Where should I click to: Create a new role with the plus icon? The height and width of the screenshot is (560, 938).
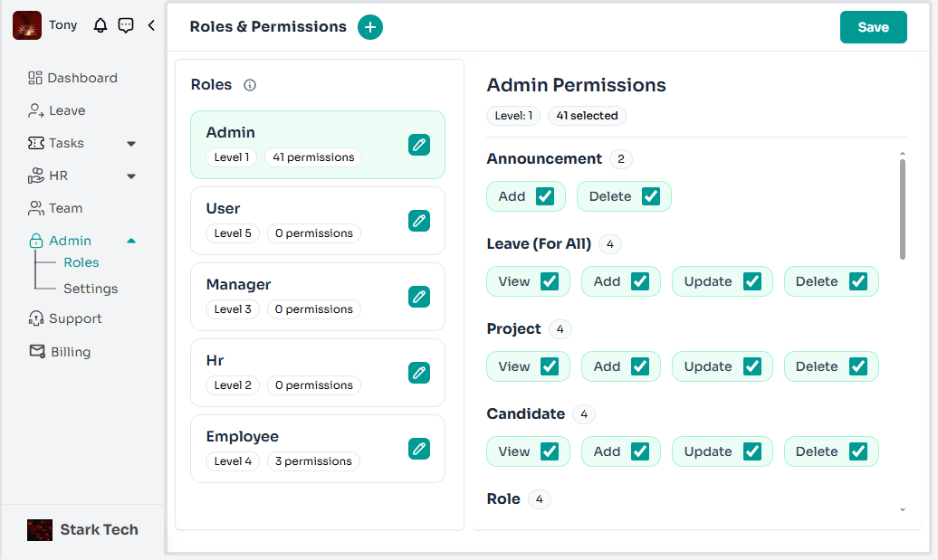(x=369, y=27)
